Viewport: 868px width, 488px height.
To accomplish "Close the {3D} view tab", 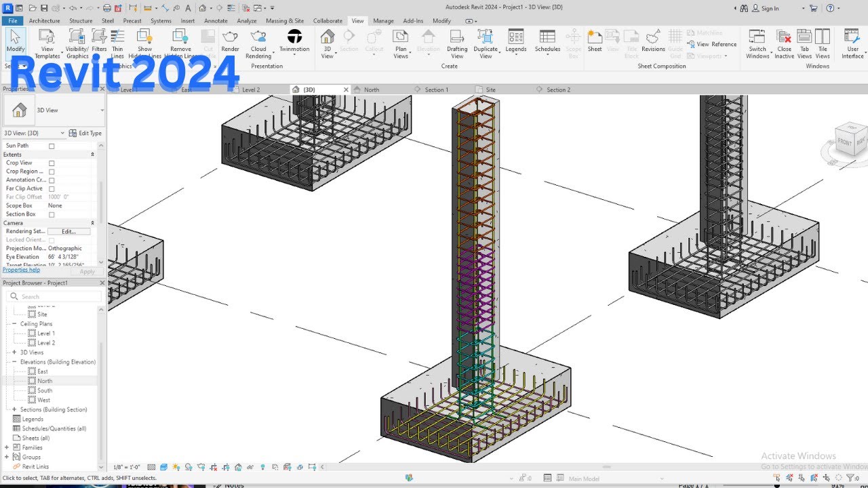I will click(346, 89).
